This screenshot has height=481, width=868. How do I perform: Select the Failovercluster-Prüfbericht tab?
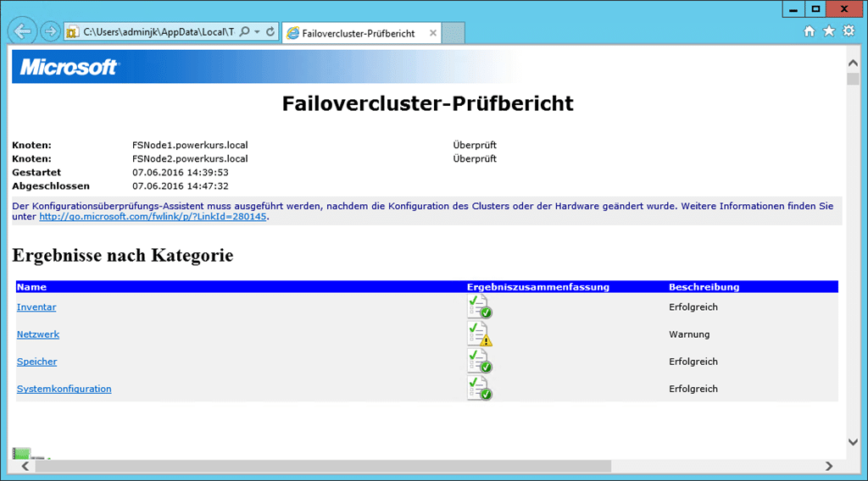pos(356,33)
